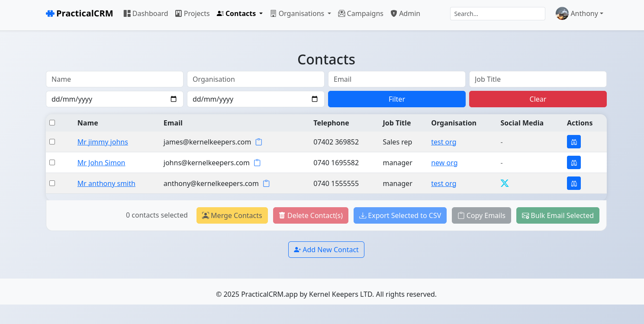Open the new org organisation link
Image resolution: width=644 pixels, height=324 pixels.
pos(444,163)
